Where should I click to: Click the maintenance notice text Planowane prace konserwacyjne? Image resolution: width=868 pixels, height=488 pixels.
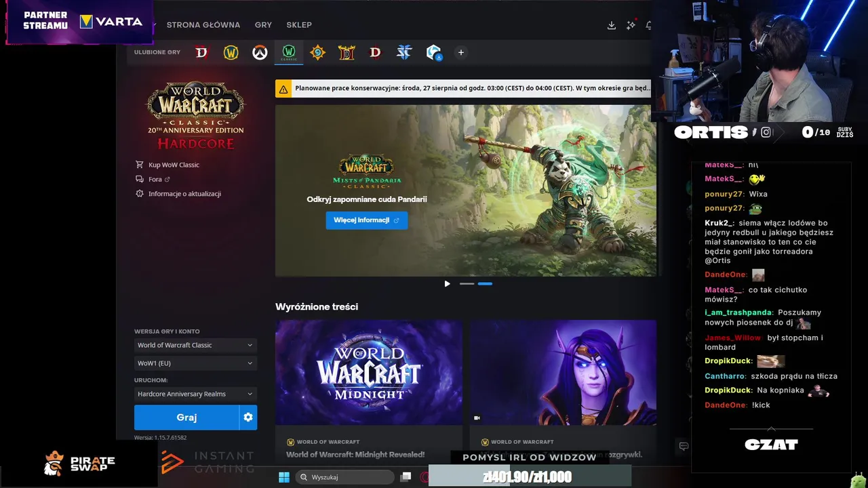(473, 89)
